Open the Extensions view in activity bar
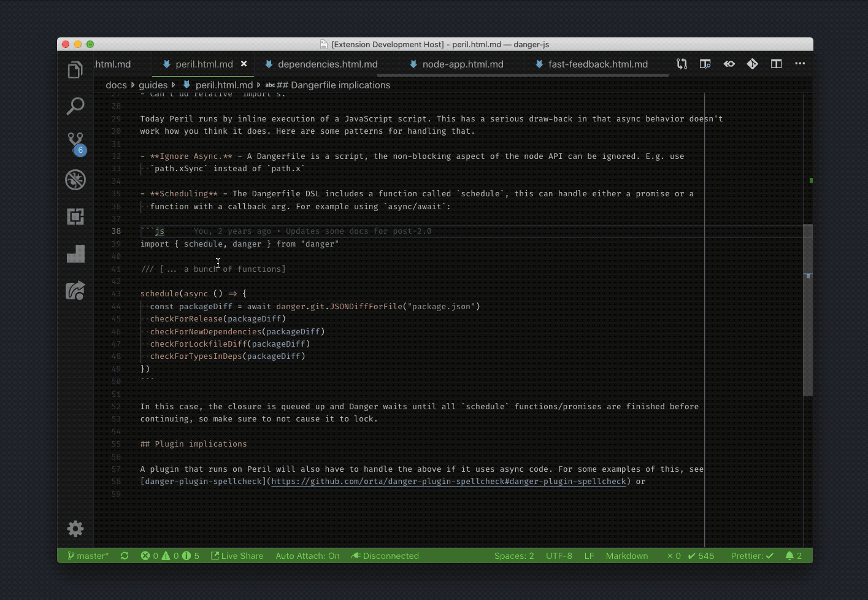The width and height of the screenshot is (868, 600). 75,217
